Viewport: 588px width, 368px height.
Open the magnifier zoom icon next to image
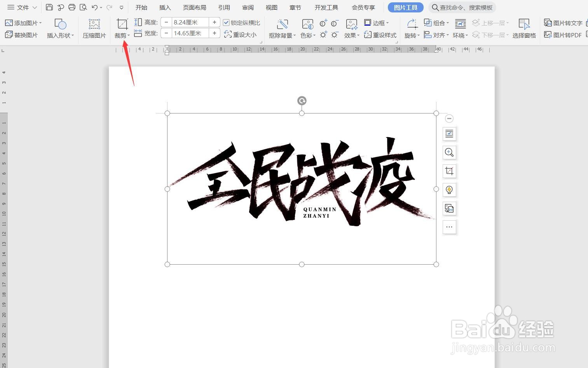[449, 152]
